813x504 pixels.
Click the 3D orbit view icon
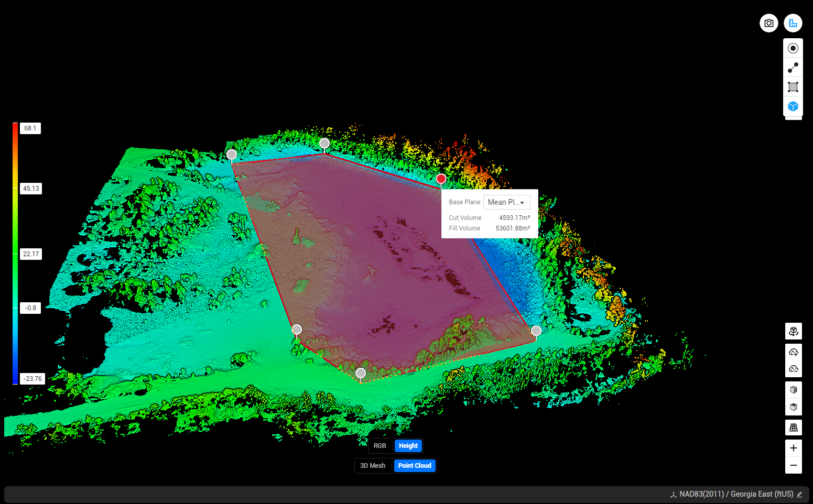(x=793, y=331)
